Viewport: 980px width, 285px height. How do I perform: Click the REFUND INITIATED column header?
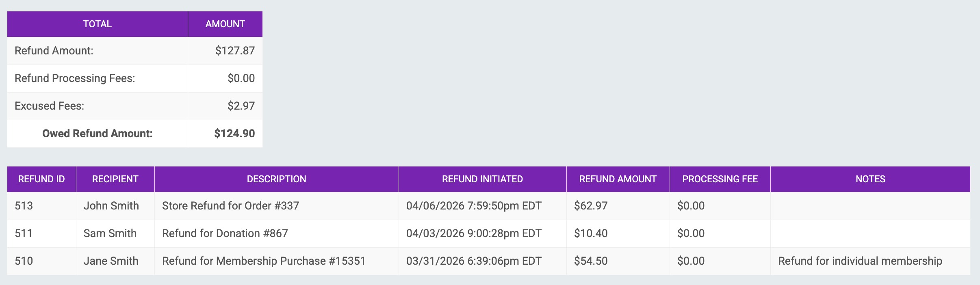482,179
